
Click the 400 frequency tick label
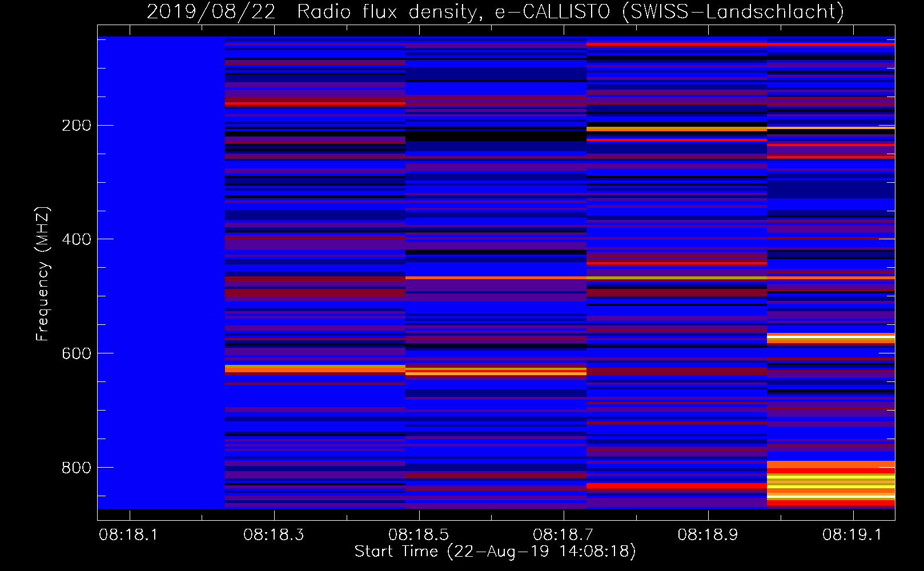pyautogui.click(x=77, y=239)
